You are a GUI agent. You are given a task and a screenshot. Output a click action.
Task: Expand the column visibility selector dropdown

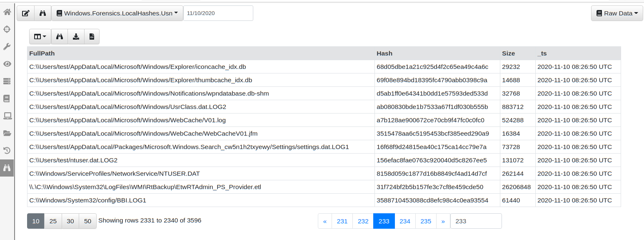point(40,37)
